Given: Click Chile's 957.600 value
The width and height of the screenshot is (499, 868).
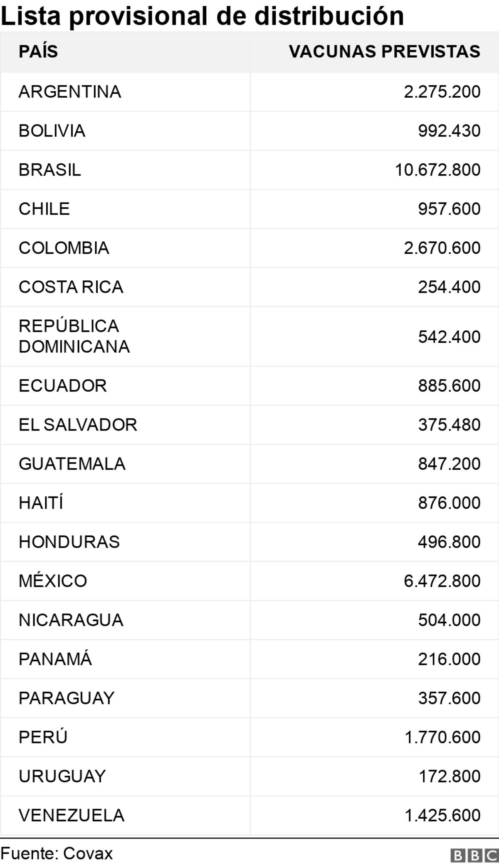Looking at the screenshot, I should [450, 209].
